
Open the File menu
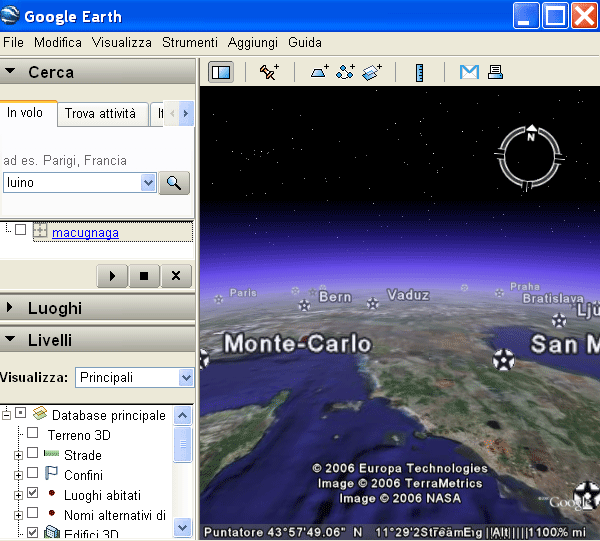(13, 42)
